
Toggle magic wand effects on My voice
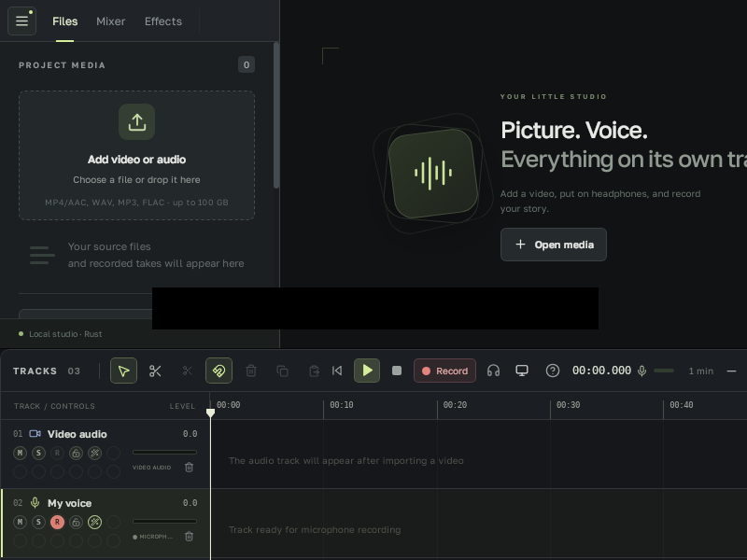pos(95,523)
